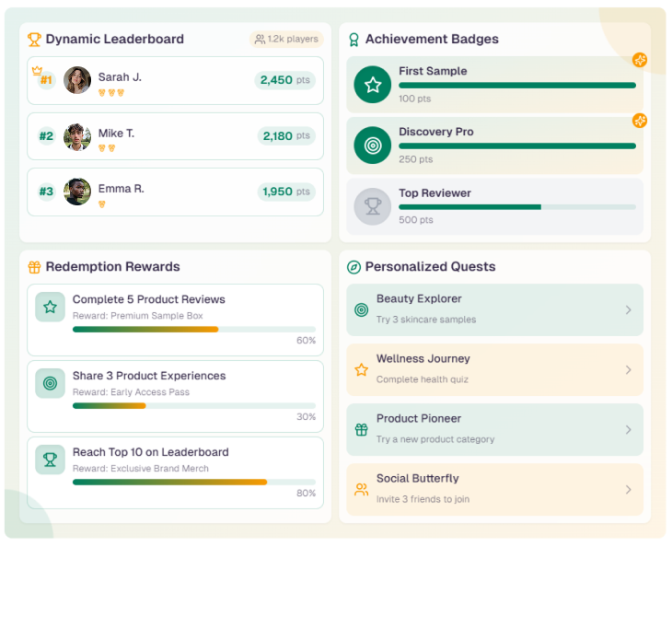Click the orange sparkle badge on Discovery Pro
Screen dimensions: 672x617
[x=640, y=121]
